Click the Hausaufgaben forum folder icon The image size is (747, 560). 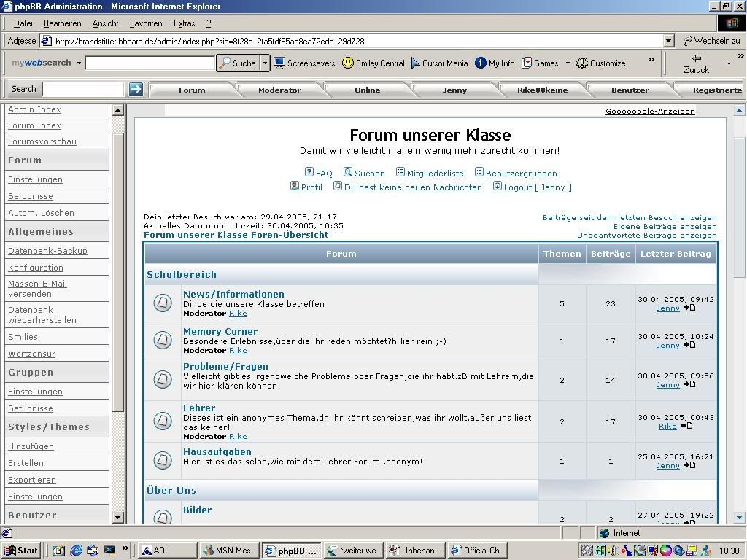[163, 460]
